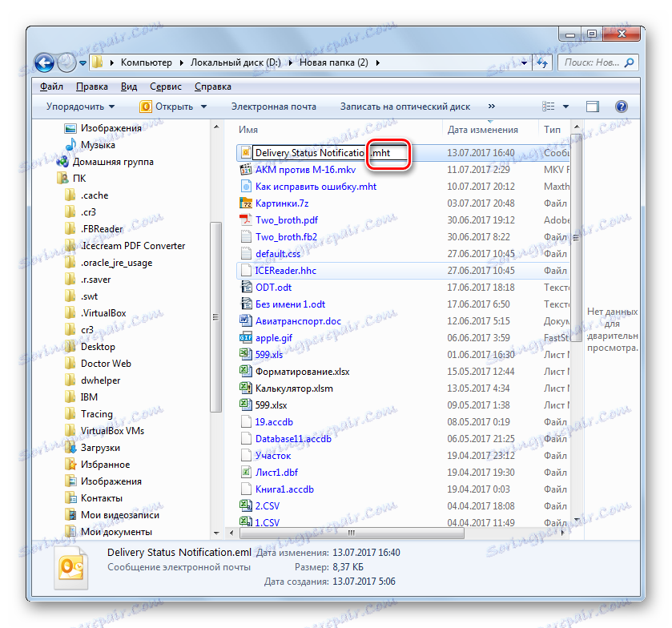Select the Лист1.dbf file icon
672x628 pixels.
point(246,472)
